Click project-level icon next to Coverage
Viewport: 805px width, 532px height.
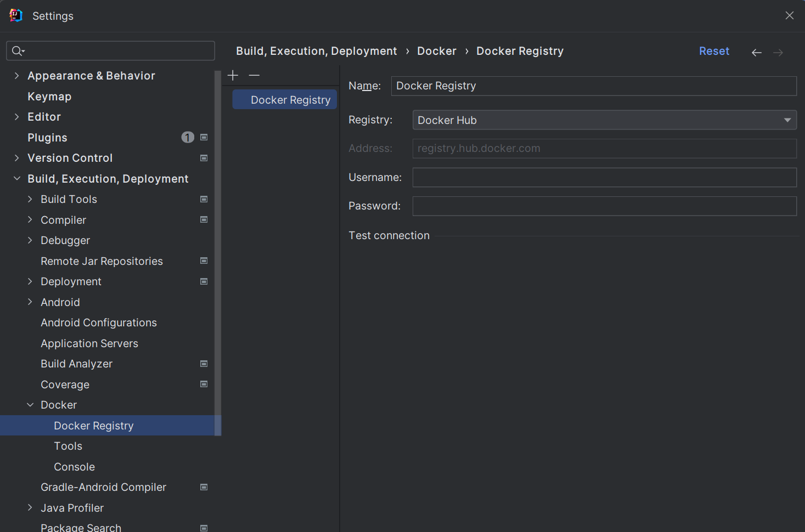pos(204,384)
